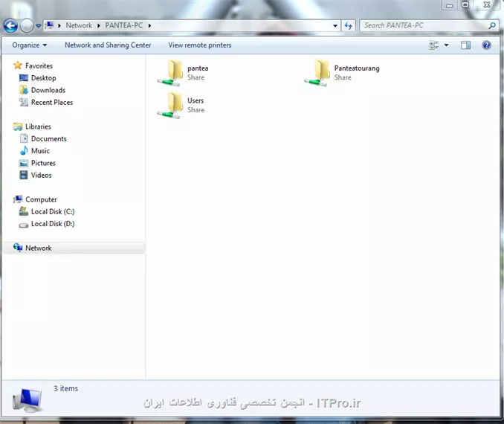Open the Organize menu
504x424 pixels.
coord(30,45)
